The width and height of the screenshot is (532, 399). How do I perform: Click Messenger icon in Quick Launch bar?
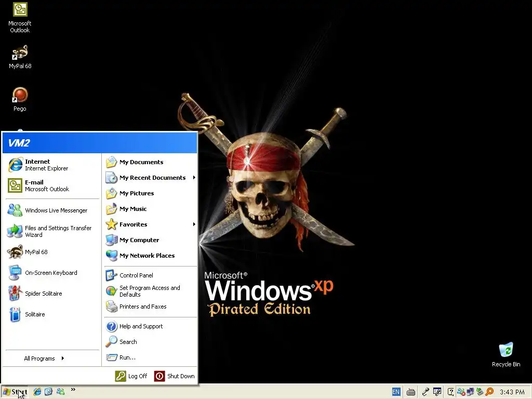pos(60,392)
